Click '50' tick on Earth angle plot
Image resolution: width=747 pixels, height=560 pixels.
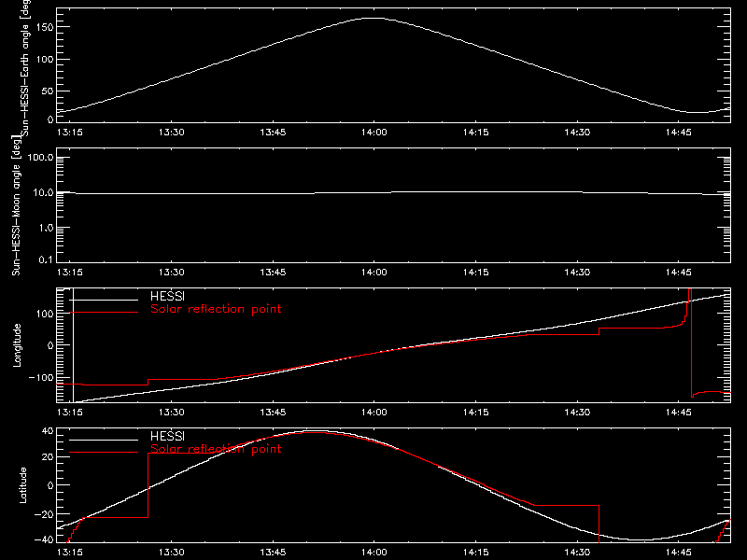[x=48, y=91]
